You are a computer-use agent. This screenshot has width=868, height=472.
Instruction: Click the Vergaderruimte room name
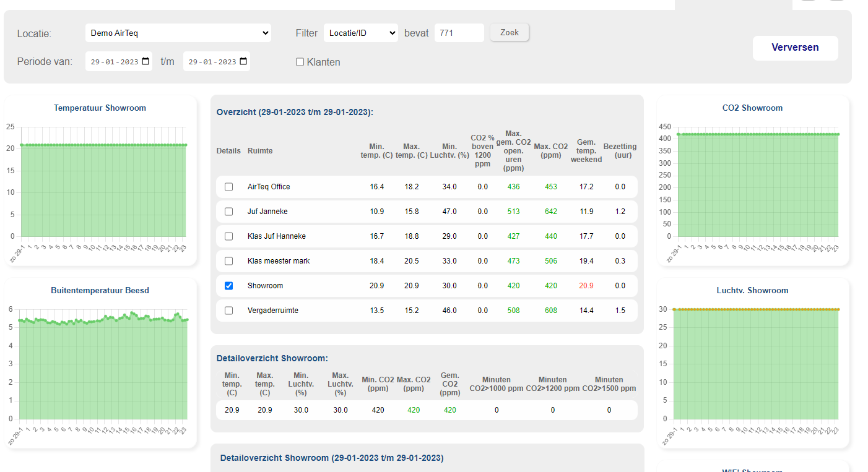tap(273, 311)
